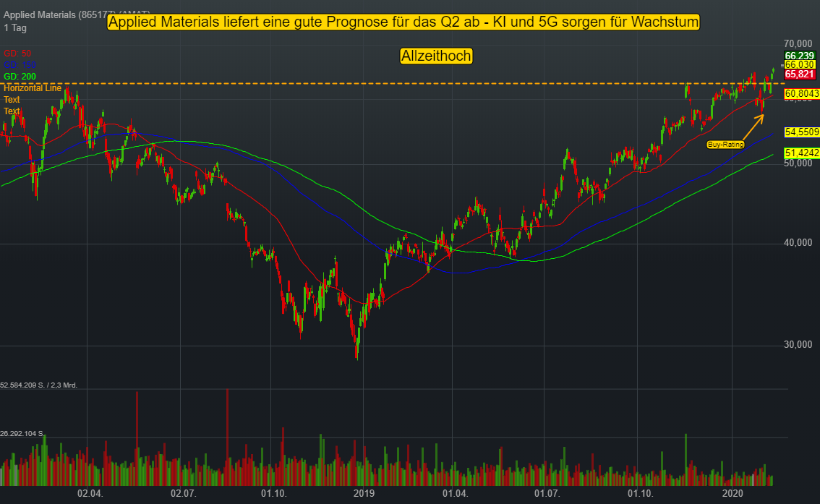Select the "GD: 200" legend entry
The height and width of the screenshot is (504, 820).
(x=20, y=77)
